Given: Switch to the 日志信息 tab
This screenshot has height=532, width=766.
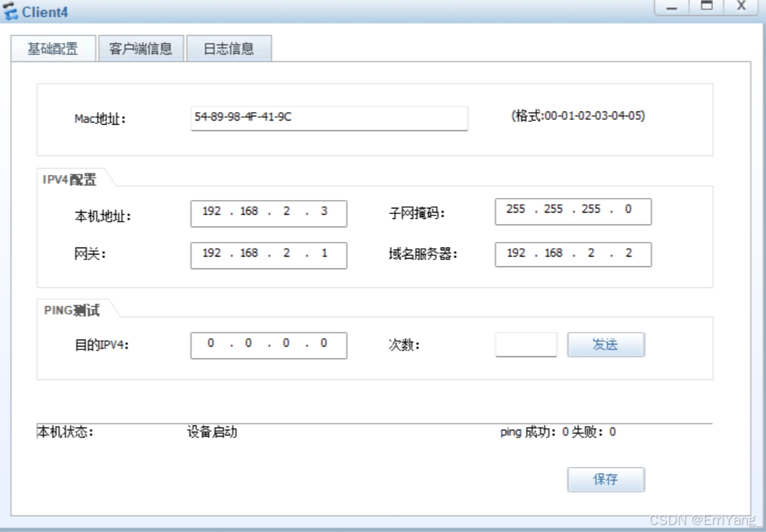Looking at the screenshot, I should coord(229,48).
